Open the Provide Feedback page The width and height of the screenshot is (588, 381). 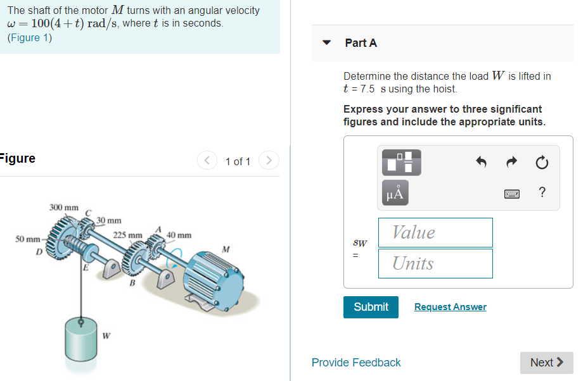pyautogui.click(x=355, y=363)
